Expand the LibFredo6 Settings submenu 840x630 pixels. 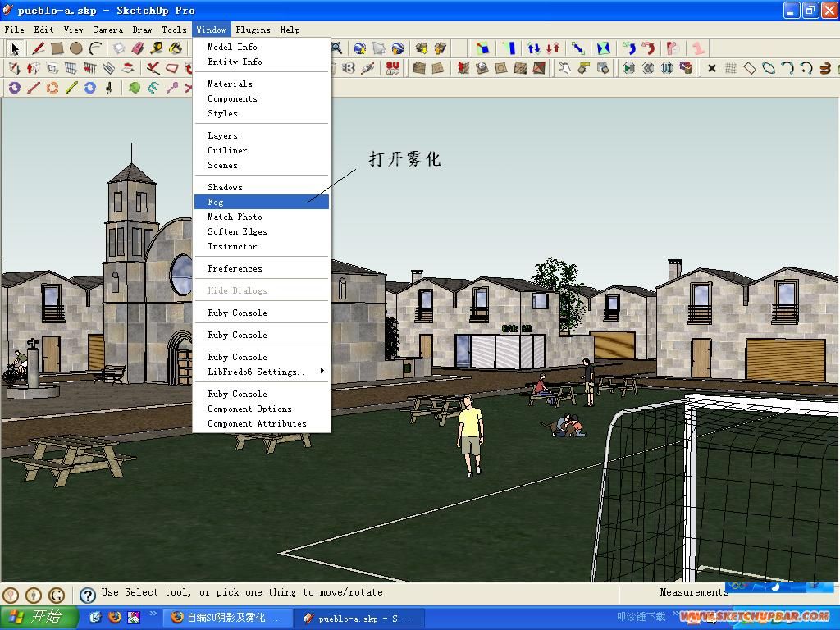click(262, 372)
